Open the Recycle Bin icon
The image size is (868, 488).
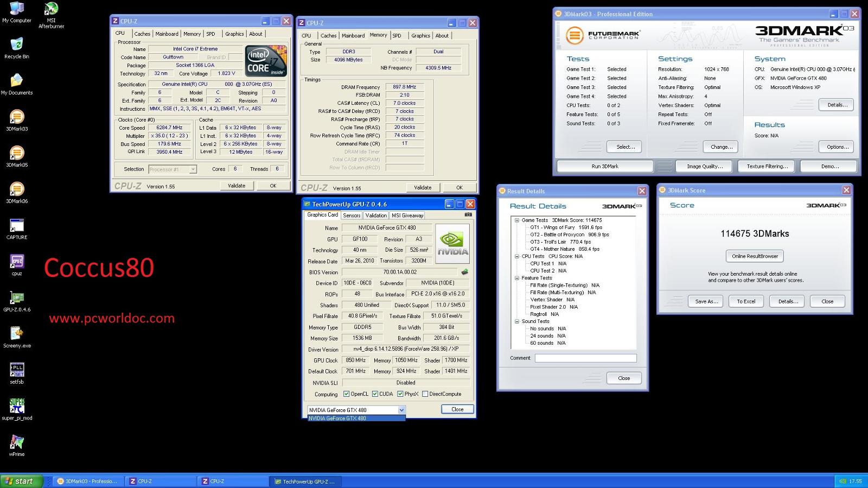click(17, 48)
